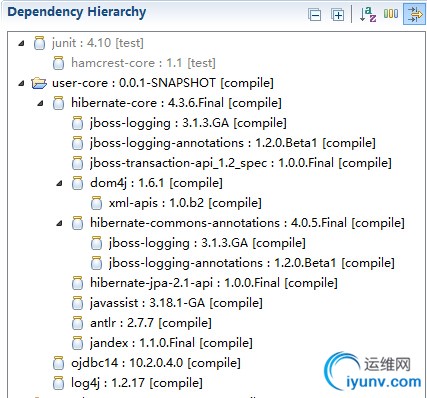Select ojdbc14 : 10.2.0.4.0 [compile] row
The image size is (427, 398).
tap(156, 363)
